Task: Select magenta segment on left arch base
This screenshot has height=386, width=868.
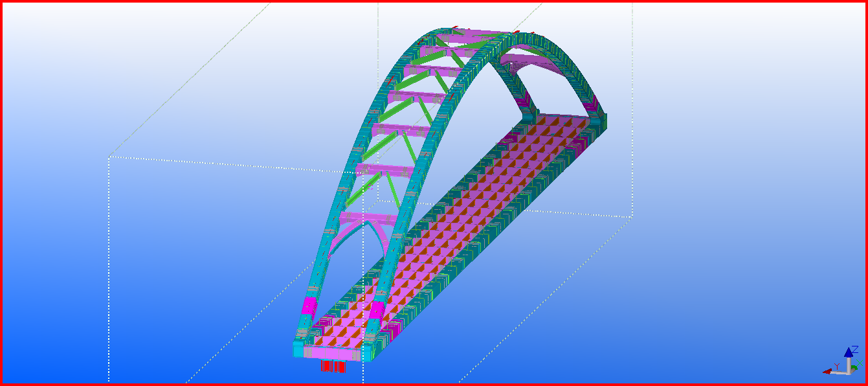Action: tap(308, 306)
